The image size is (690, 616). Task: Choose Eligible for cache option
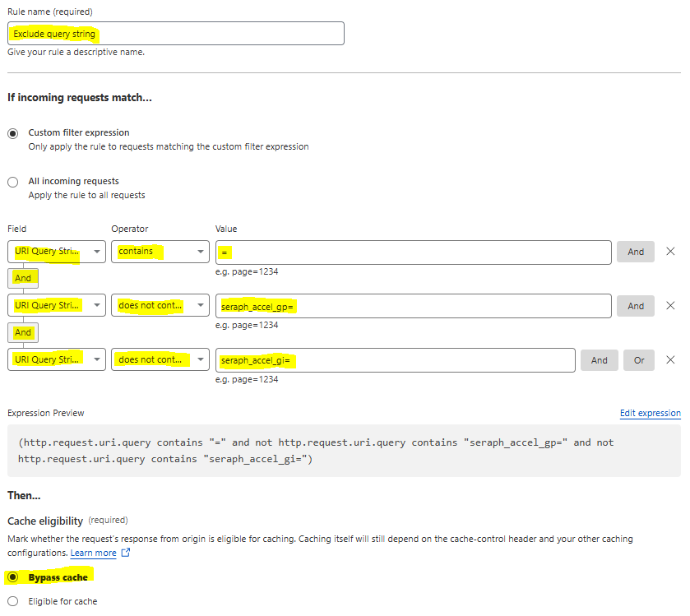point(13,601)
